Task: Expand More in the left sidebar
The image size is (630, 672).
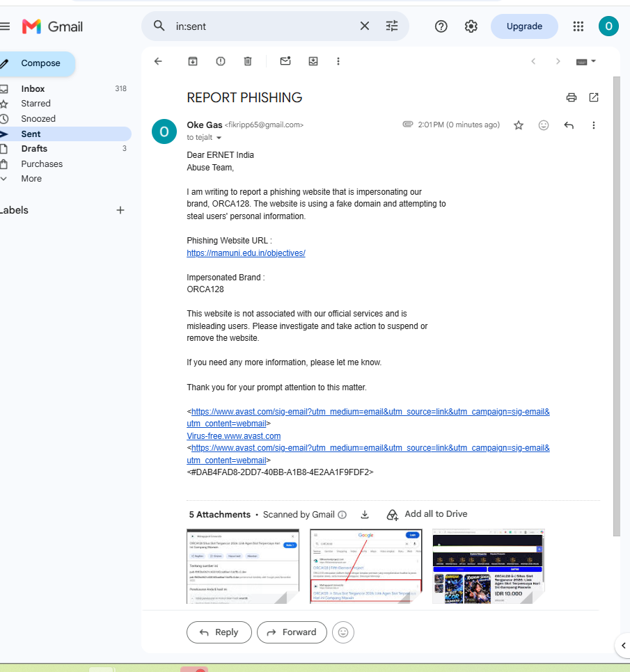Action: tap(31, 179)
